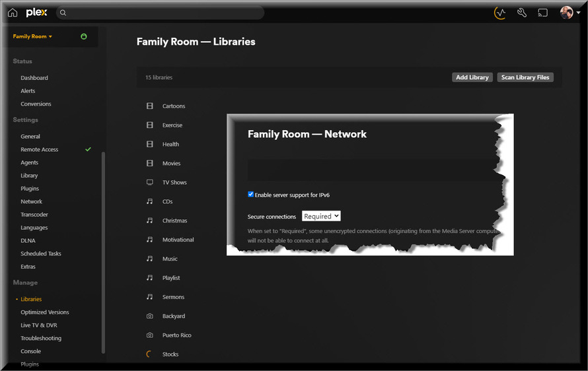Click the TV Shows library name
Image resolution: width=588 pixels, height=371 pixels.
(x=174, y=182)
